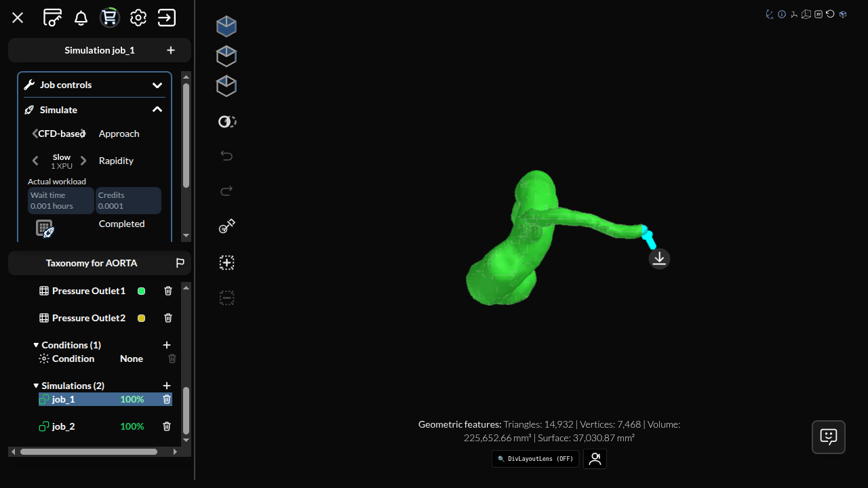Select the filled cube view mode icon
The width and height of the screenshot is (868, 488).
[x=226, y=26]
